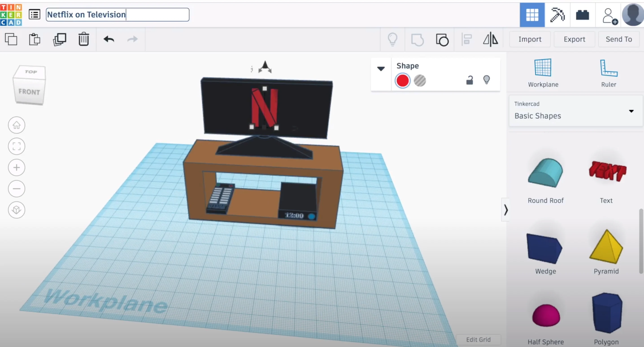
Task: Switch to Bricks mode
Action: pos(583,15)
